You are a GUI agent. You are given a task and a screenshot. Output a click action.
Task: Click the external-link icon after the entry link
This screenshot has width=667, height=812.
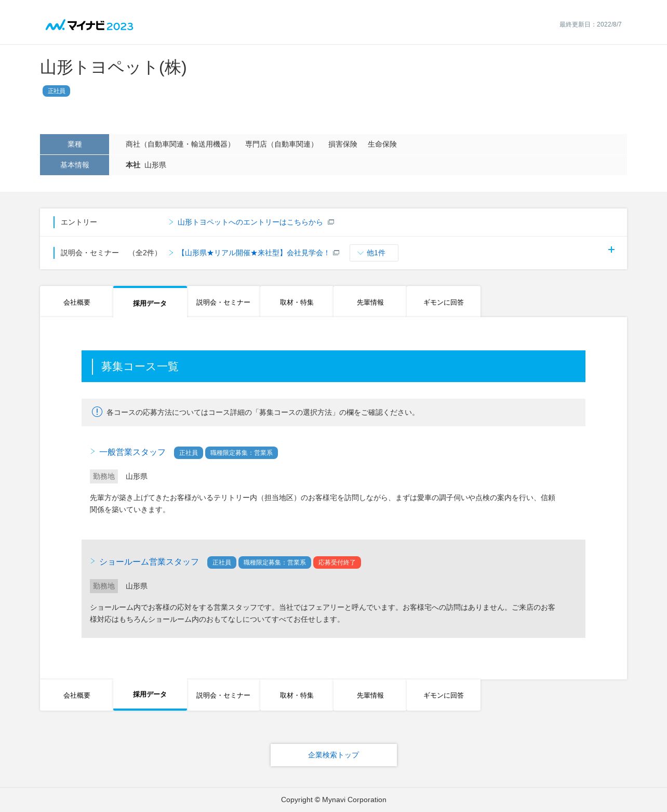pos(331,222)
